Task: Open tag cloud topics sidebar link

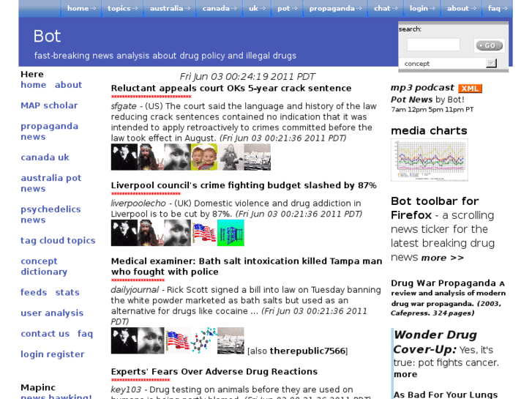Action: click(58, 240)
